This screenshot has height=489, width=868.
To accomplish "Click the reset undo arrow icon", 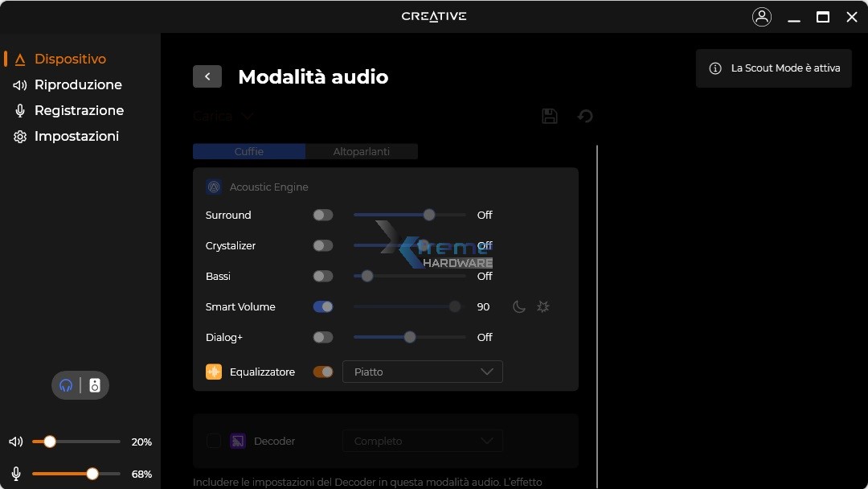I will (585, 116).
